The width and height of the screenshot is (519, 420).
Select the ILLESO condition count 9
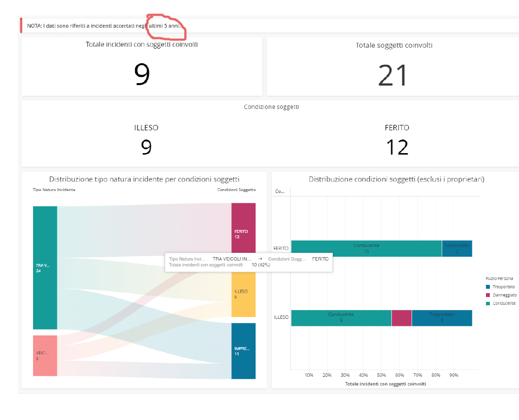[x=146, y=147]
